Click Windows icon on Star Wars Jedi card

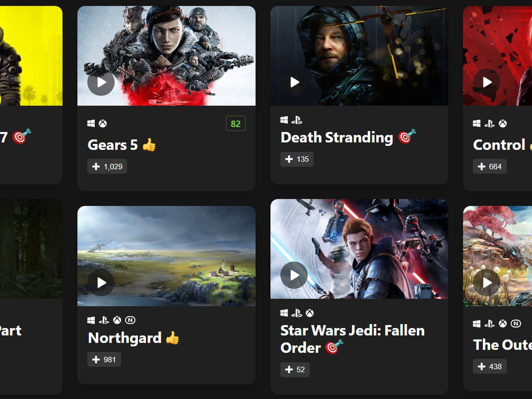tap(284, 313)
